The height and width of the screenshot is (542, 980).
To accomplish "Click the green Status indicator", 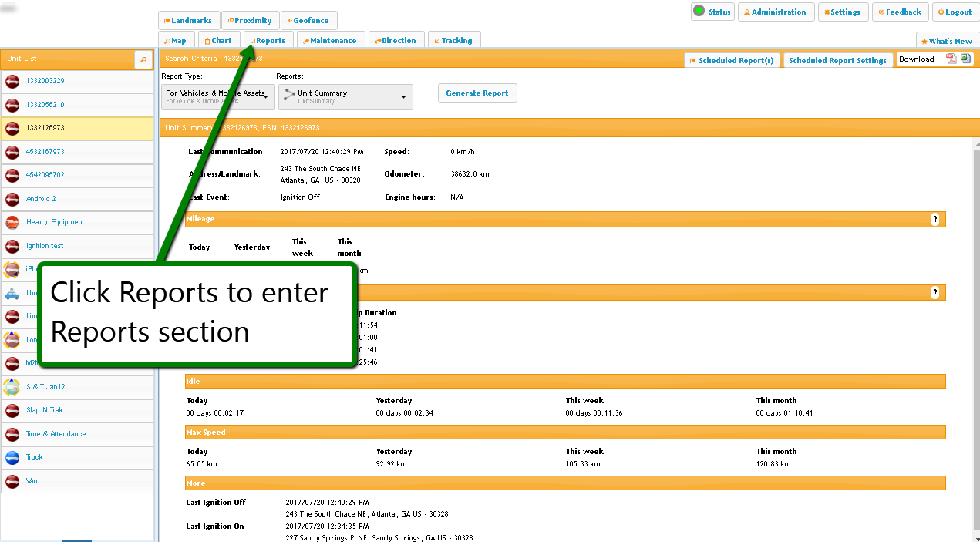I will [x=699, y=11].
